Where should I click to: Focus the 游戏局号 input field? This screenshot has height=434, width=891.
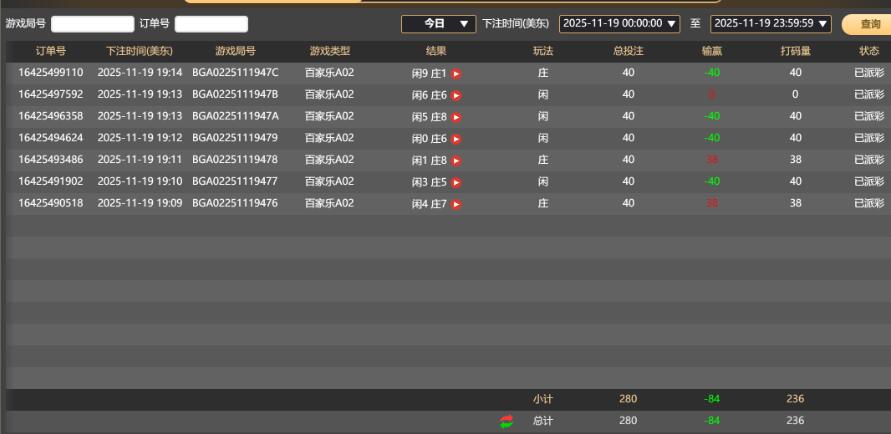92,24
